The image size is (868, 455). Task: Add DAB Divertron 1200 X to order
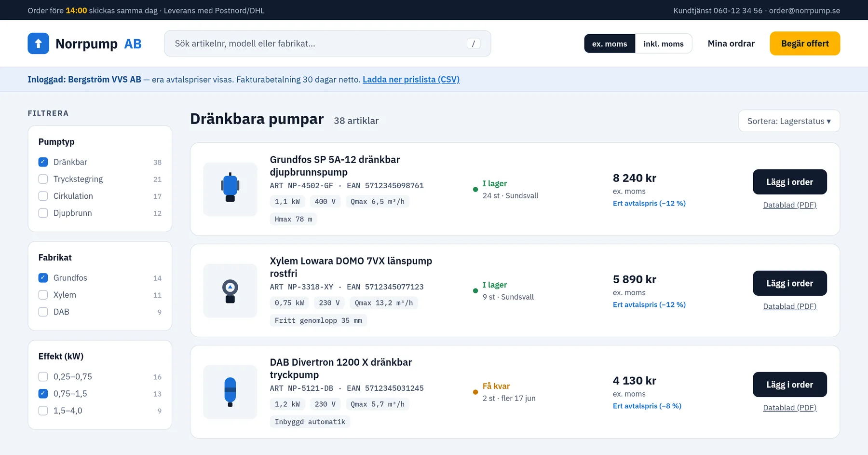pyautogui.click(x=789, y=385)
